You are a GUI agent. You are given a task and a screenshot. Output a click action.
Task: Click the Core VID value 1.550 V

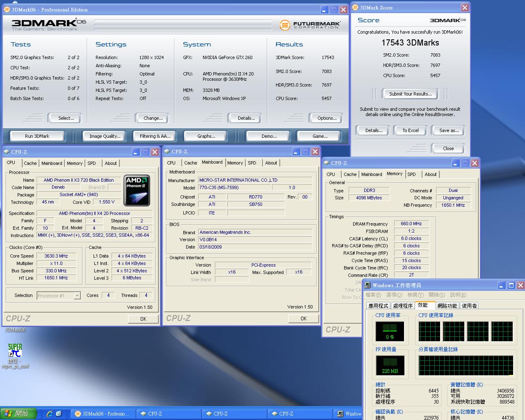pos(107,202)
